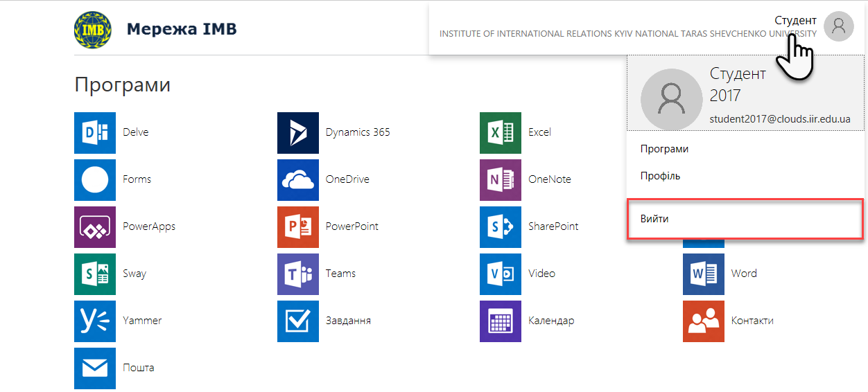The image size is (868, 392).
Task: Choose Вийти to sign out
Action: tap(745, 219)
